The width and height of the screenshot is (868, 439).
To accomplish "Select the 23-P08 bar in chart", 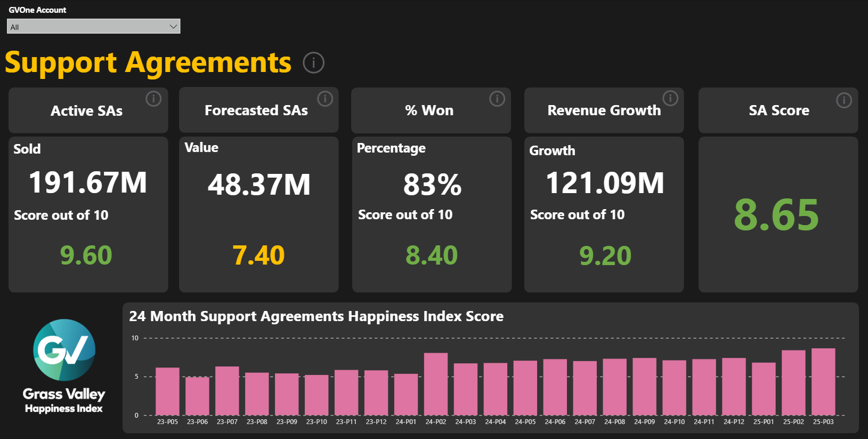I will 257,394.
